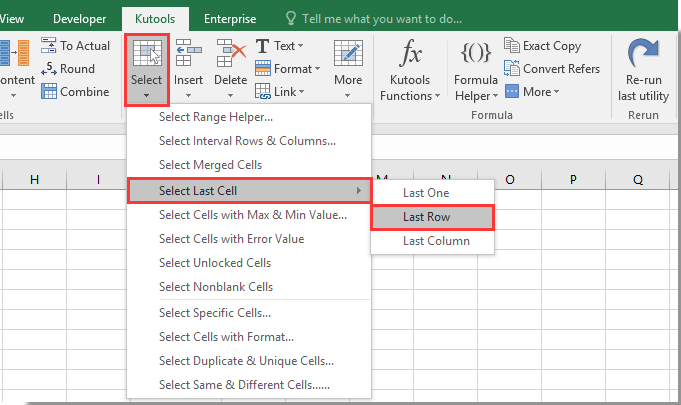
Task: Expand the Select Last Cell submenu arrow
Action: [x=359, y=191]
